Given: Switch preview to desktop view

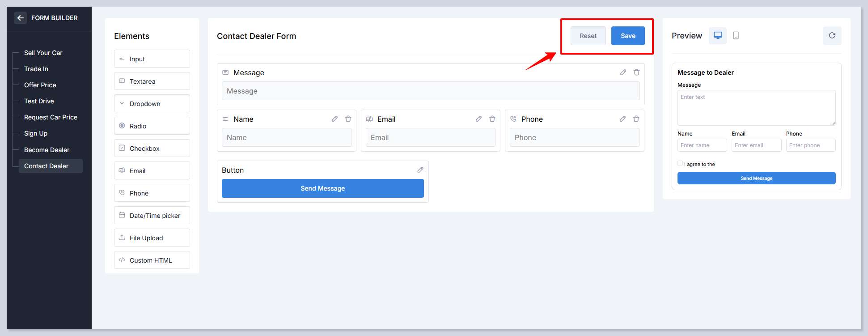Looking at the screenshot, I should [x=717, y=36].
